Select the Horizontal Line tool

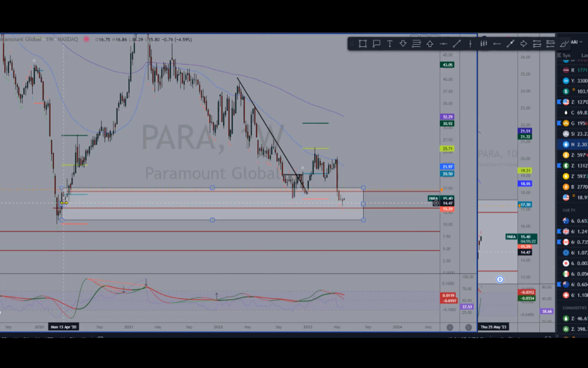(443, 44)
